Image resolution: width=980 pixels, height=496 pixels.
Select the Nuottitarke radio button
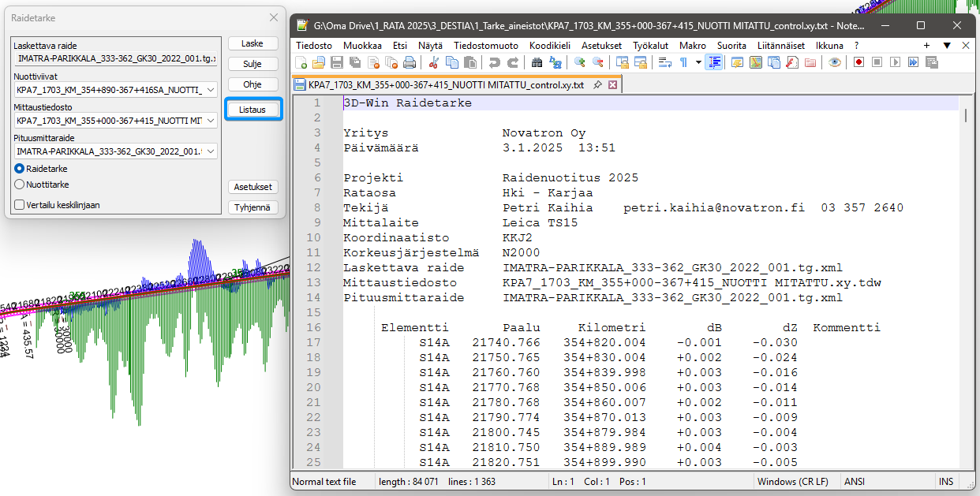(20, 185)
